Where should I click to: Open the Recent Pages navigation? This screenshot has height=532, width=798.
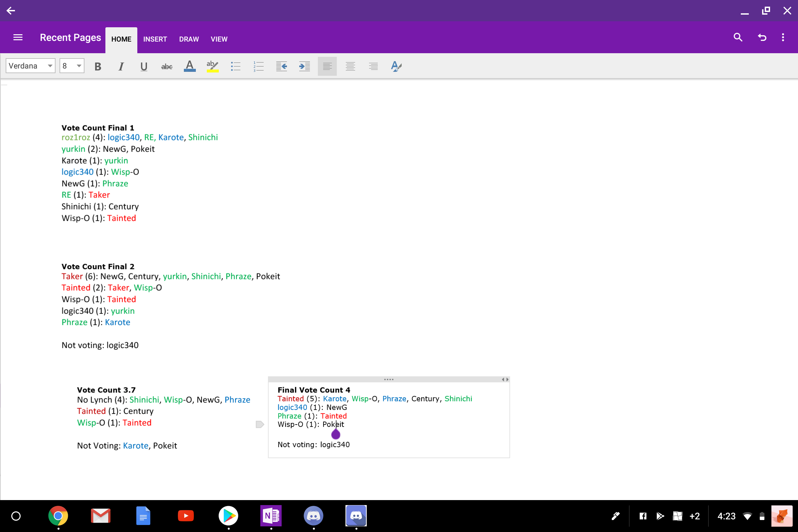pyautogui.click(x=70, y=37)
